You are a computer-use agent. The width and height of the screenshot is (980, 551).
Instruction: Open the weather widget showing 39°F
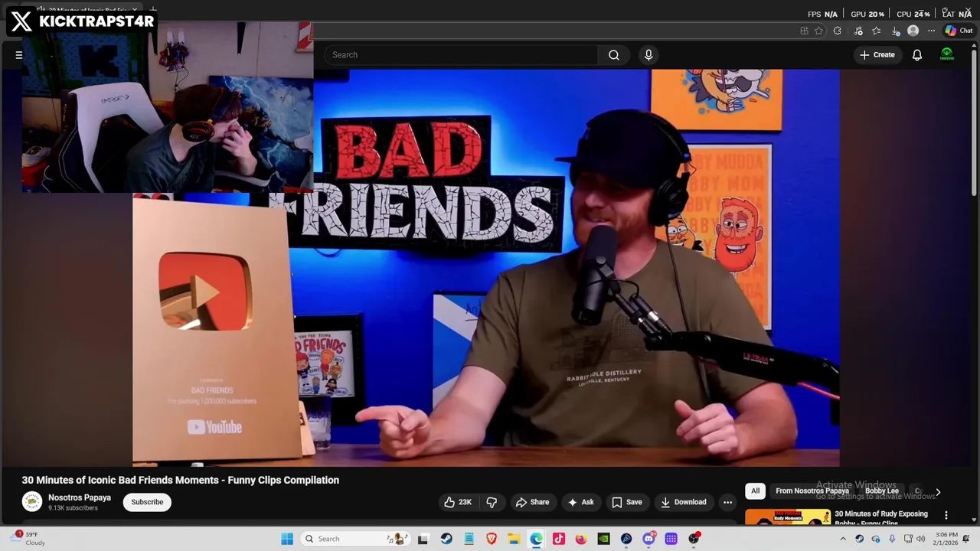(29, 539)
